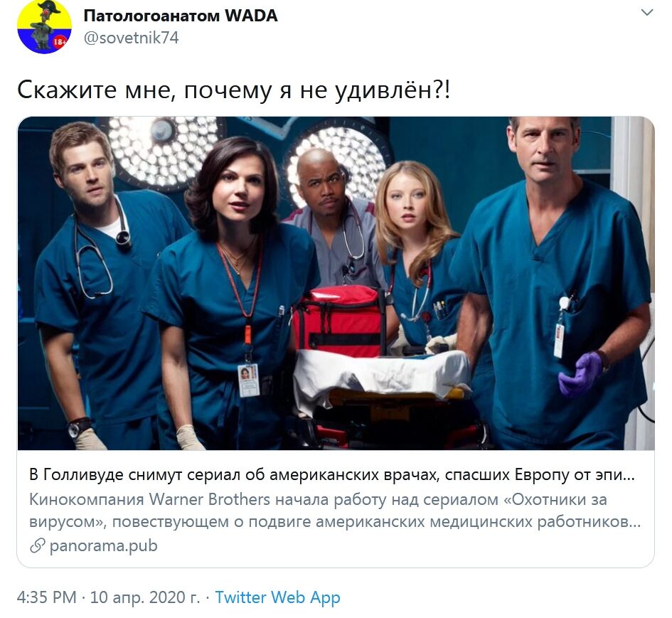Viewport: 672px width, 618px height.
Task: Click the white sheet on the gurney
Action: (x=381, y=374)
